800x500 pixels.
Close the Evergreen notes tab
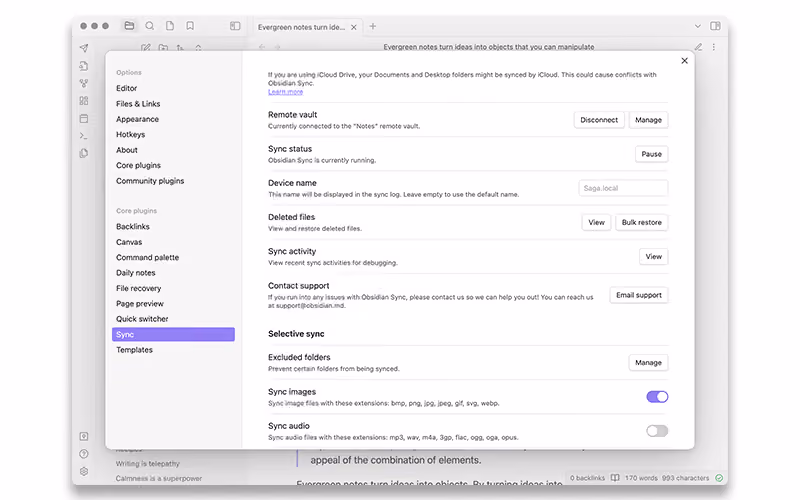(x=354, y=27)
